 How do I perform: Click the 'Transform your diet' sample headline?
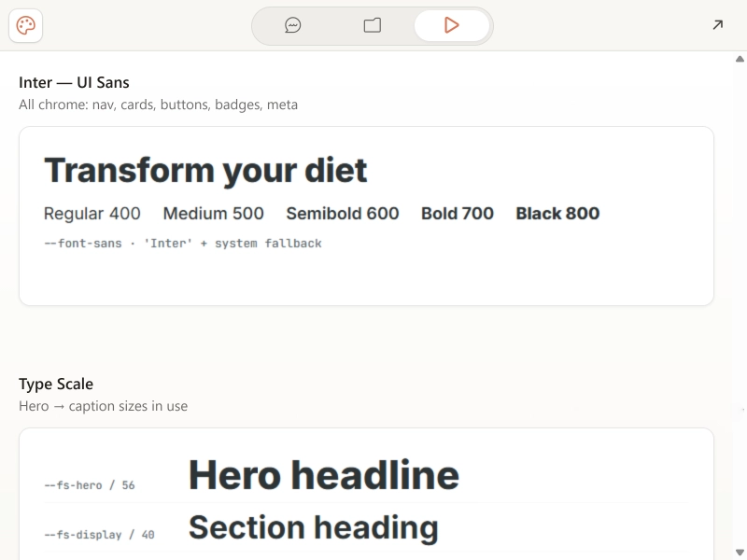205,170
